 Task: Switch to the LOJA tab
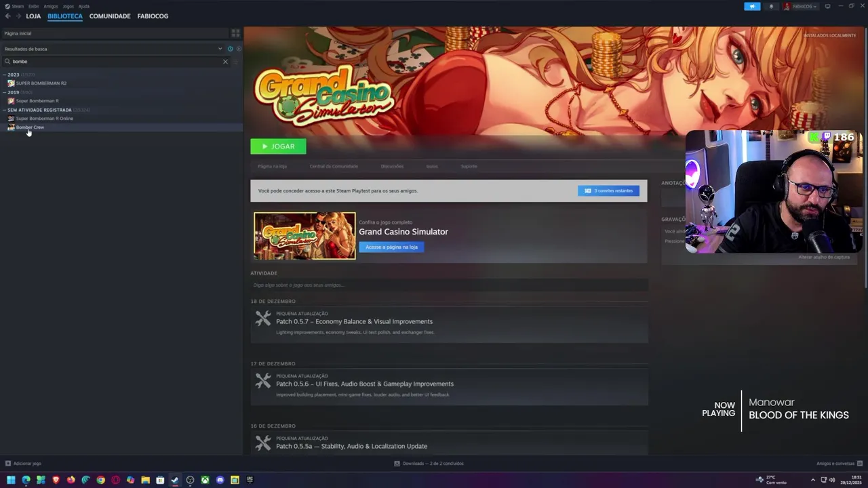(33, 16)
